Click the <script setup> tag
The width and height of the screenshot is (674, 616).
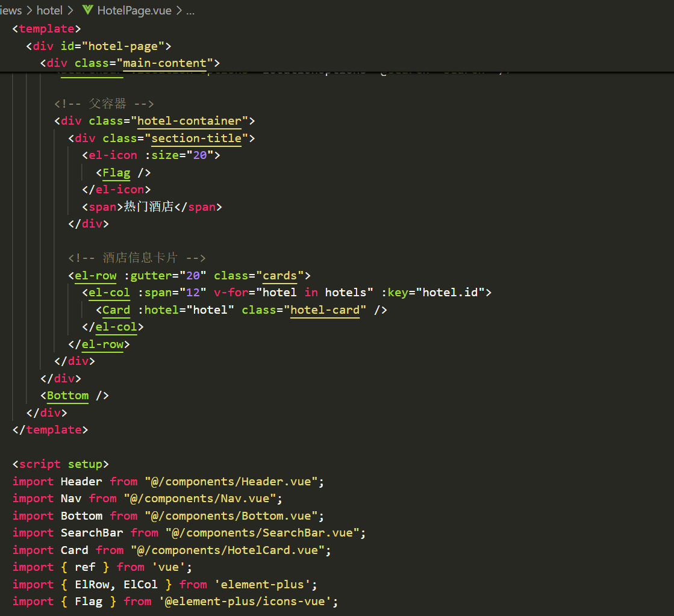click(61, 464)
